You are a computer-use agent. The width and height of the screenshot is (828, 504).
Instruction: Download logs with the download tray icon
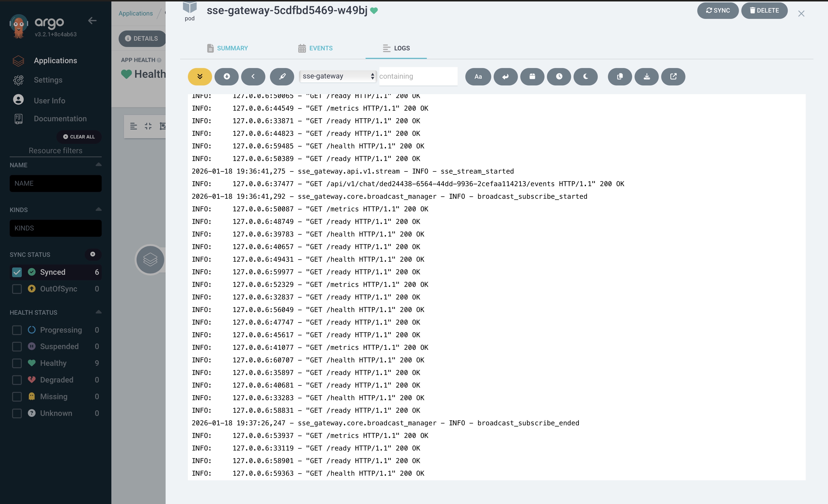[x=646, y=76]
